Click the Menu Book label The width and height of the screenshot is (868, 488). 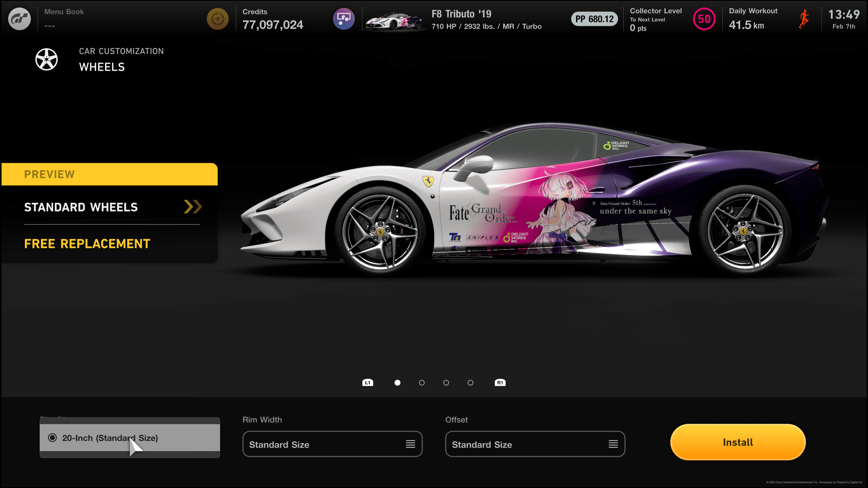click(x=64, y=12)
